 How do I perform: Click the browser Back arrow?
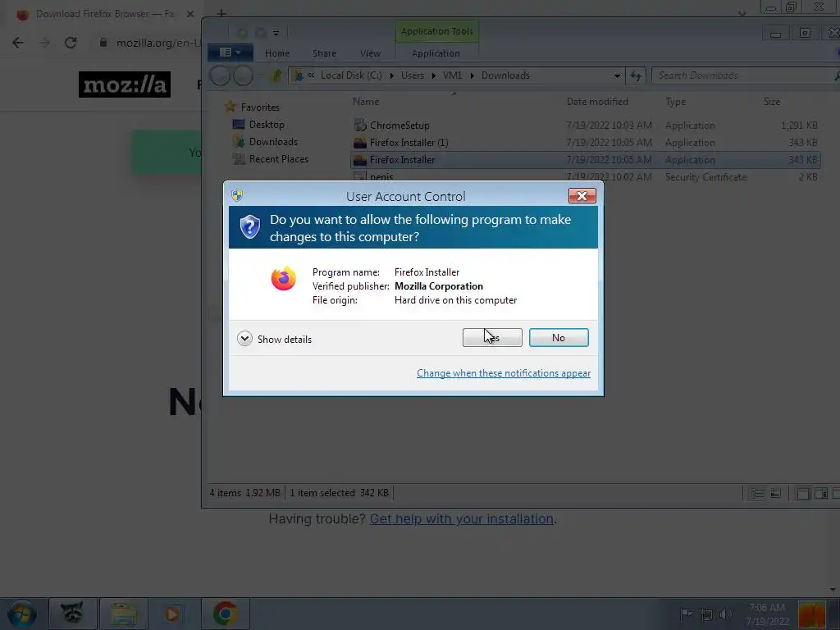(18, 43)
